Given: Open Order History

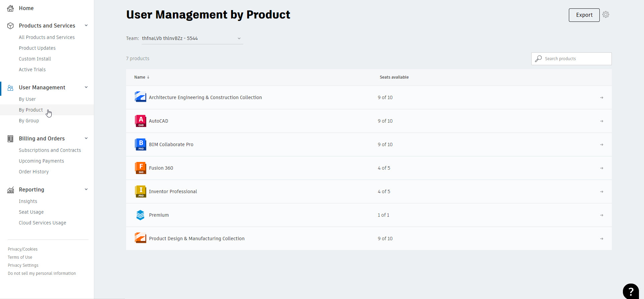Looking at the screenshot, I should pyautogui.click(x=34, y=172).
